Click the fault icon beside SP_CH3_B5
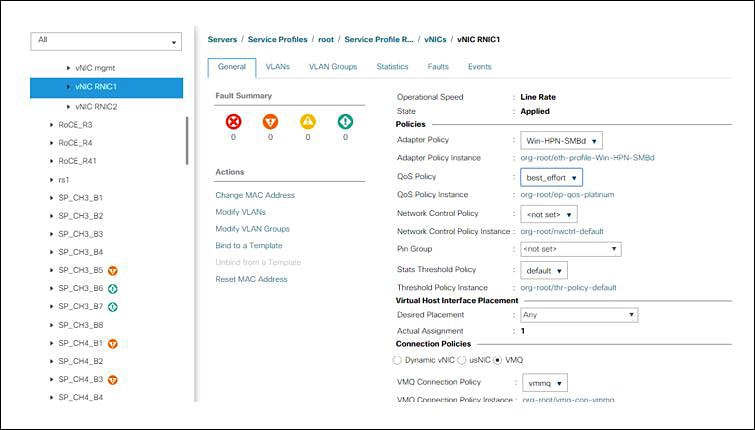Viewport: 755px width, 430px height. [x=113, y=271]
